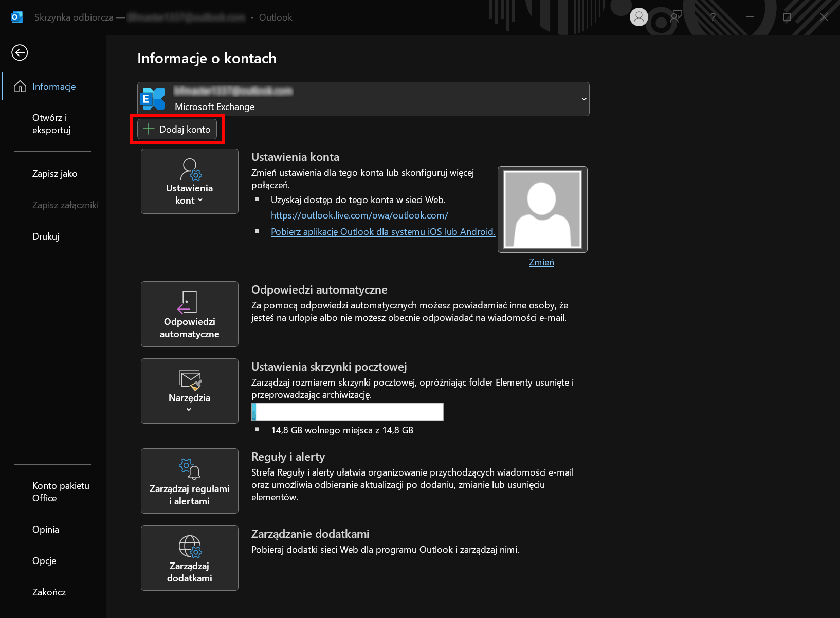Click the 'Informacje o kontach' page heading

click(x=207, y=59)
